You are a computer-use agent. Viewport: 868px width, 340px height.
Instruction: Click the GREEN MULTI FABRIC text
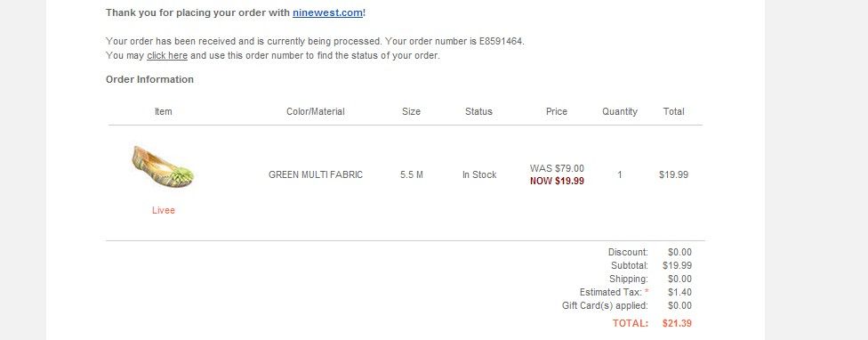(316, 174)
